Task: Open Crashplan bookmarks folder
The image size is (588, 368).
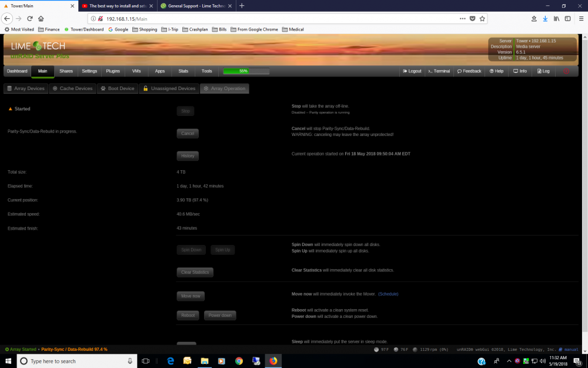Action: tap(195, 29)
